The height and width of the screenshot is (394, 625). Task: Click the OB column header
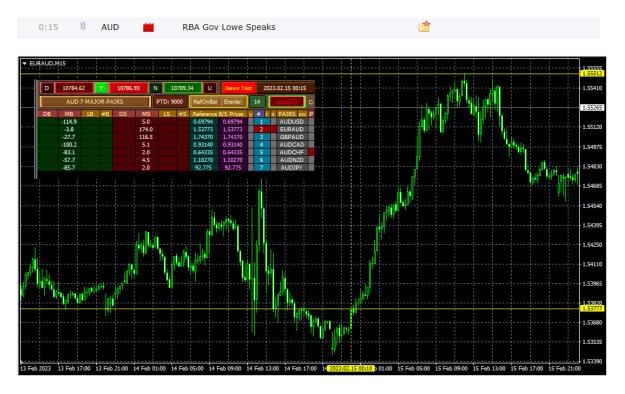(47, 114)
